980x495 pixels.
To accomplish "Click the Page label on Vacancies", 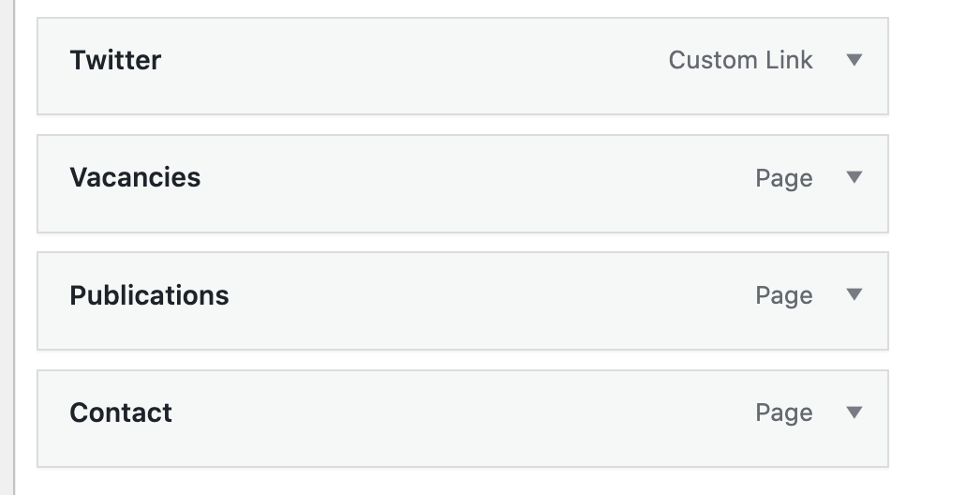I will point(783,178).
